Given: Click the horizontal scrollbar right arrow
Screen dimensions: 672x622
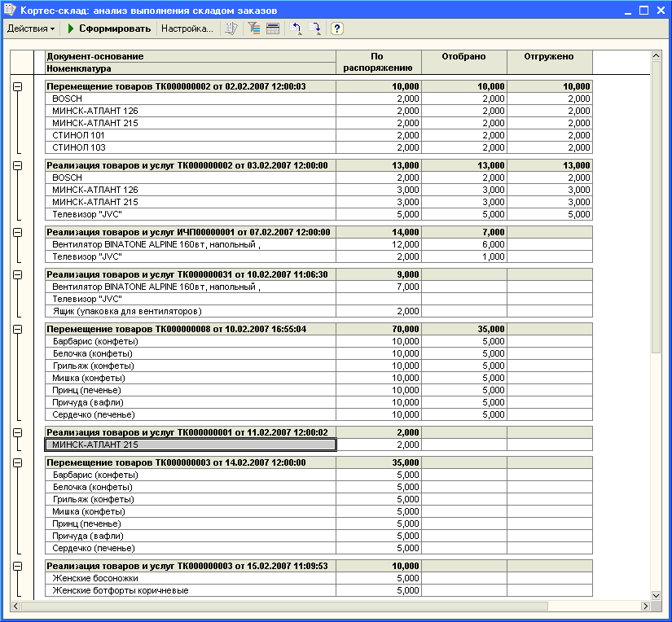Looking at the screenshot, I should (646, 607).
